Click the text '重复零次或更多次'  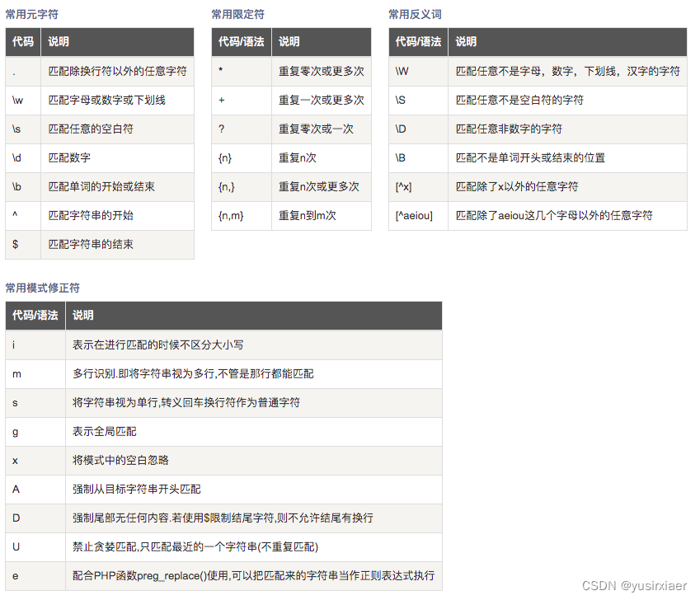coord(322,72)
